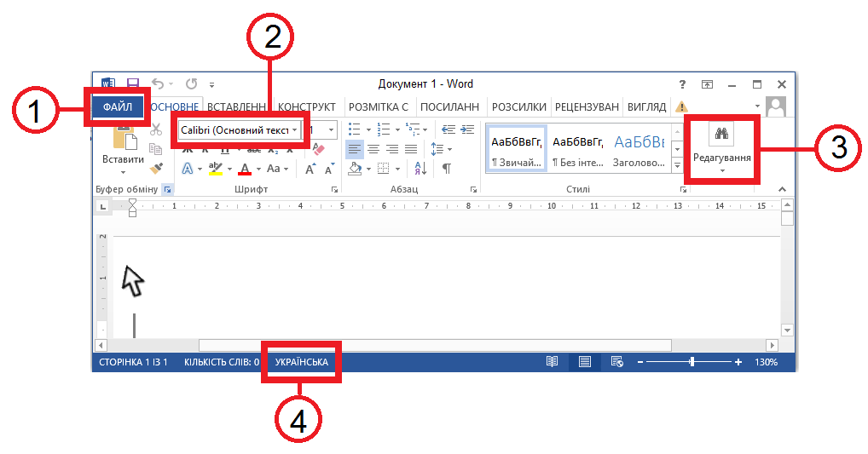Apply the Заголовок style
The height and width of the screenshot is (454, 868).
639,149
